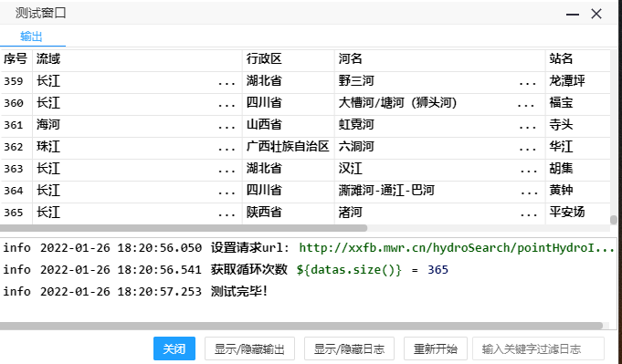Viewport: 622px width, 364px height.
Task: Click station name 平安场
Action: [x=567, y=213]
